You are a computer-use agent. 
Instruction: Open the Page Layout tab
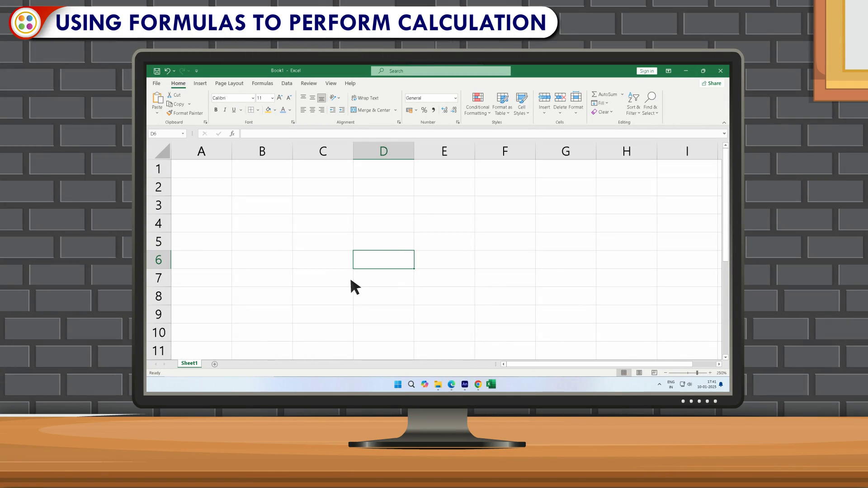[229, 84]
